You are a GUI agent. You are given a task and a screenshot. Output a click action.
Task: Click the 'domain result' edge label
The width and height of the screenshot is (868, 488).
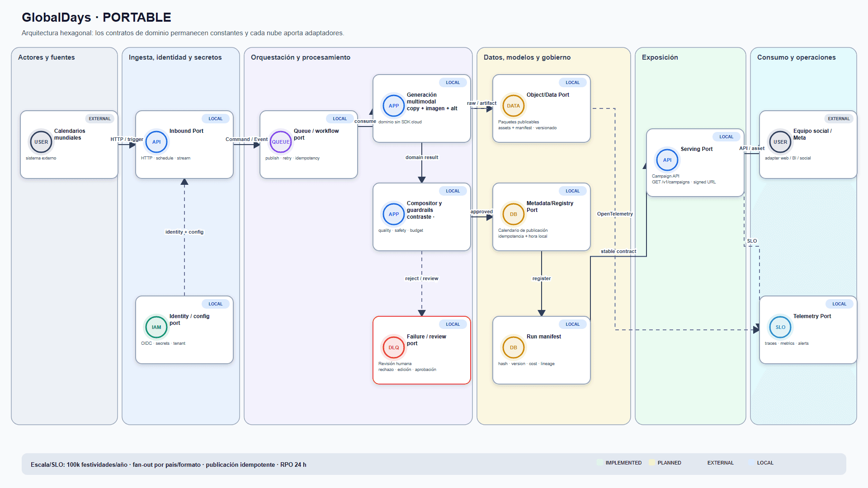click(422, 157)
